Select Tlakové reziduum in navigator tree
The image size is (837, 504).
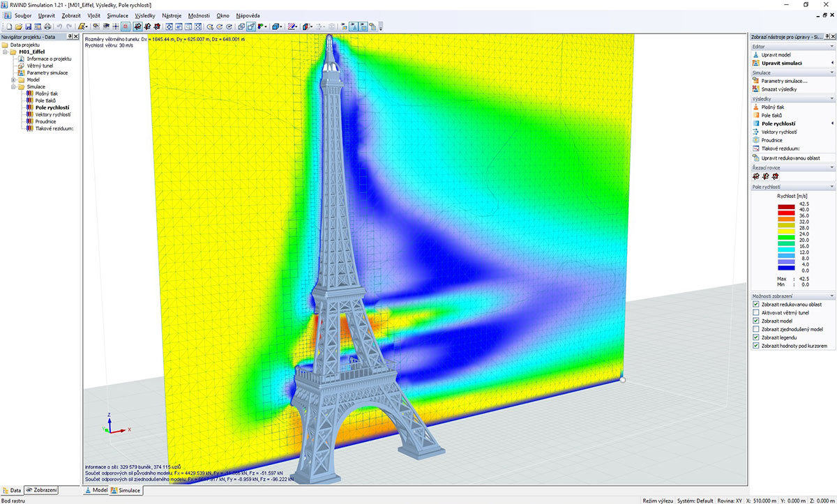pyautogui.click(x=54, y=128)
